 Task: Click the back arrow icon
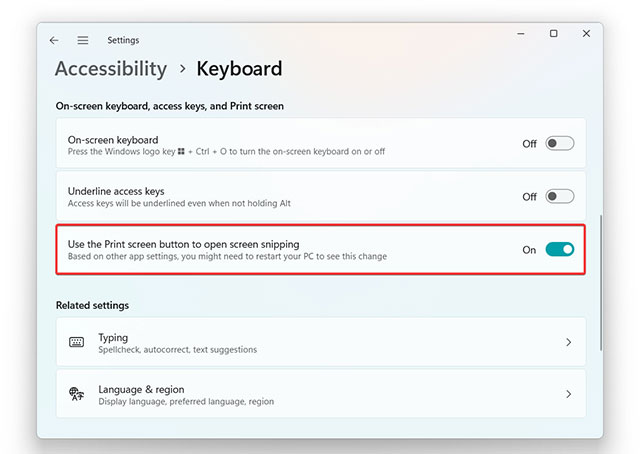tap(54, 40)
